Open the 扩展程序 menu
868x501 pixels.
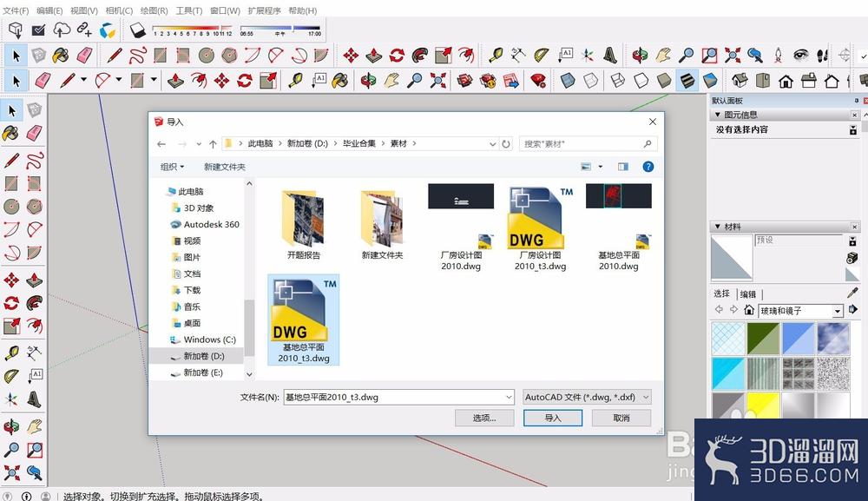click(x=264, y=10)
